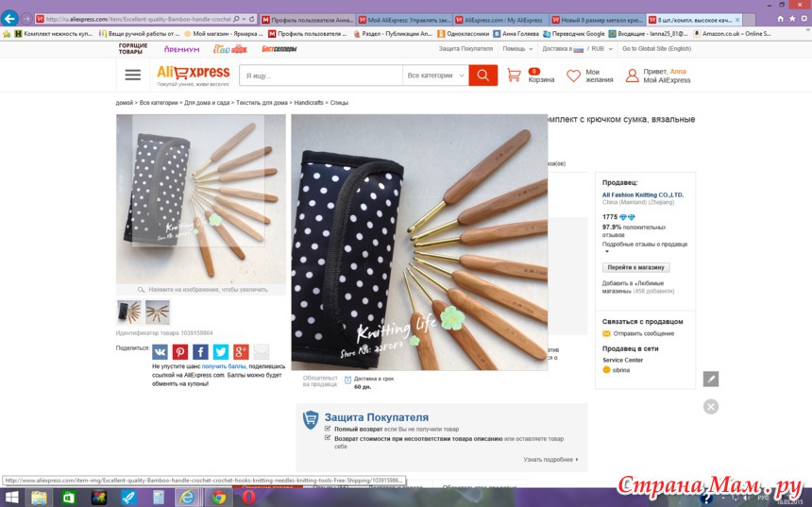The image size is (812, 507).
Task: Close the floating widget with X circle
Action: tap(710, 407)
